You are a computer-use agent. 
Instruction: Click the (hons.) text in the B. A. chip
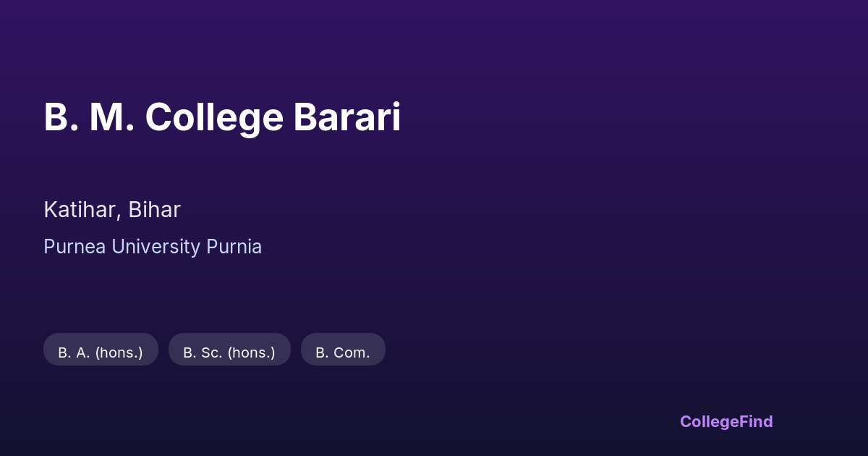(119, 352)
